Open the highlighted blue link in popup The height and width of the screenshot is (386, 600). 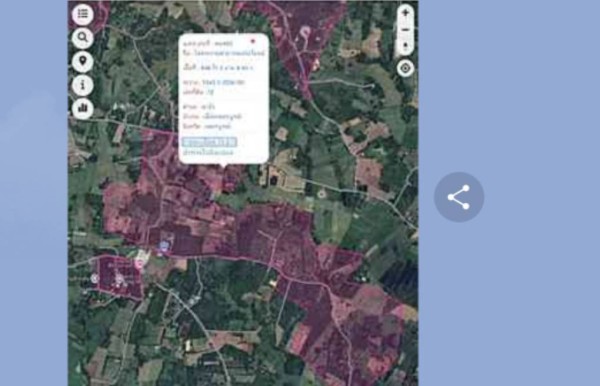pos(209,142)
